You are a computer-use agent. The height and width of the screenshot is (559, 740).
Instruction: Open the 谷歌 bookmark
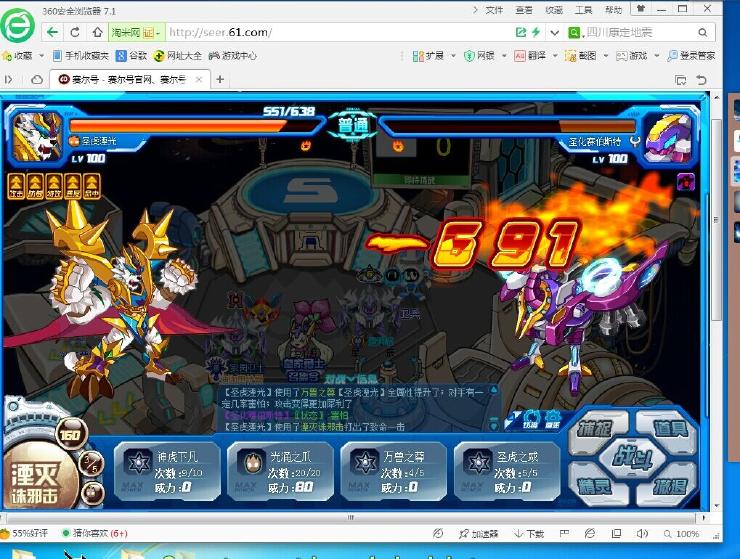pos(132,56)
